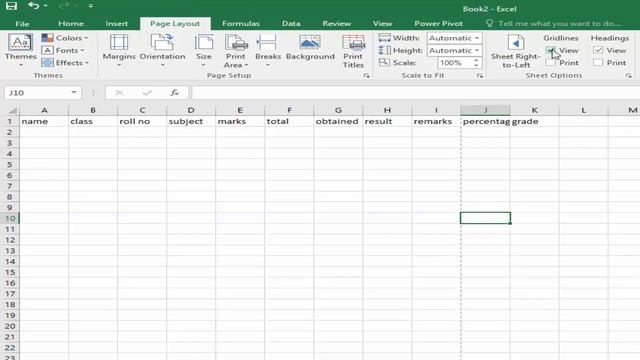
Task: Toggle Gridlines Print checkbox
Action: (551, 63)
